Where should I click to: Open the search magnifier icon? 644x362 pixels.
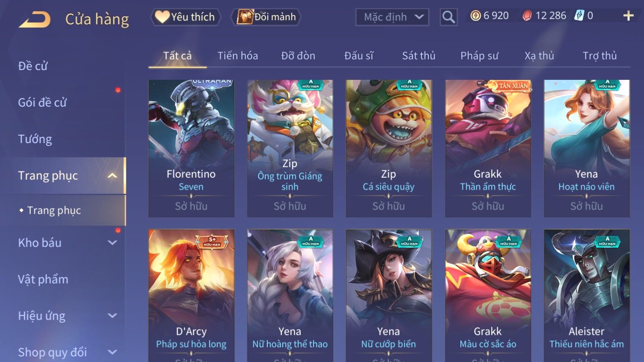pyautogui.click(x=448, y=17)
